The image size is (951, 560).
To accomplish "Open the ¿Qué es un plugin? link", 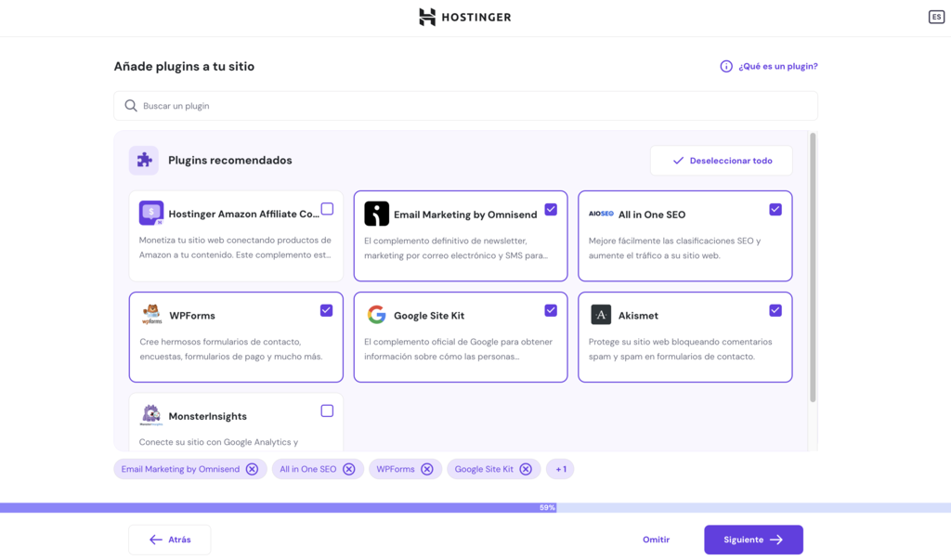I will pos(777,66).
